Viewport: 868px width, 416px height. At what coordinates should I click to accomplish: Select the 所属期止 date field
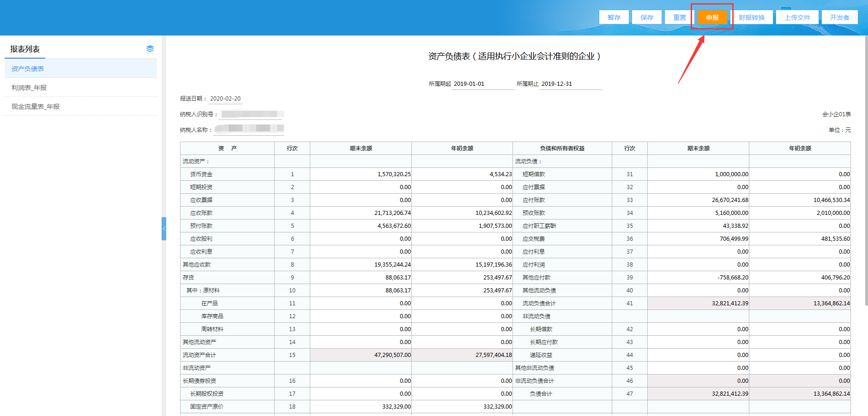pos(570,84)
